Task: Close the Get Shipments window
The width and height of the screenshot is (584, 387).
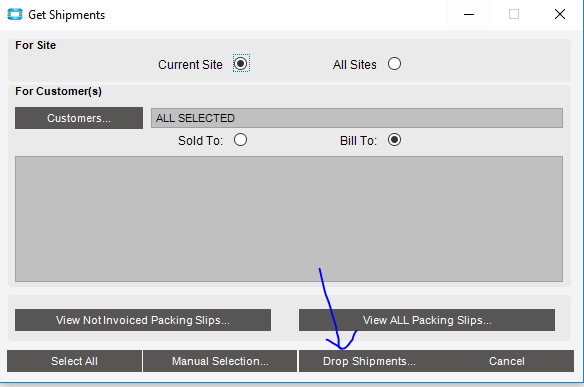Action: pyautogui.click(x=560, y=15)
